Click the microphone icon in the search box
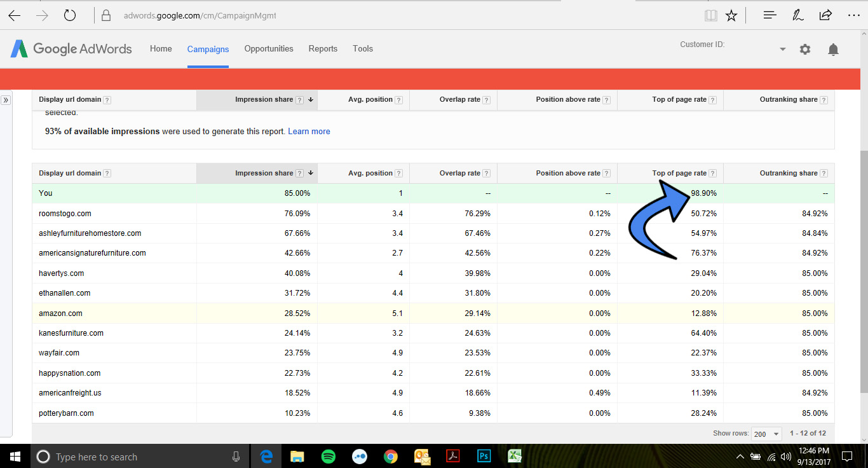 [x=236, y=457]
